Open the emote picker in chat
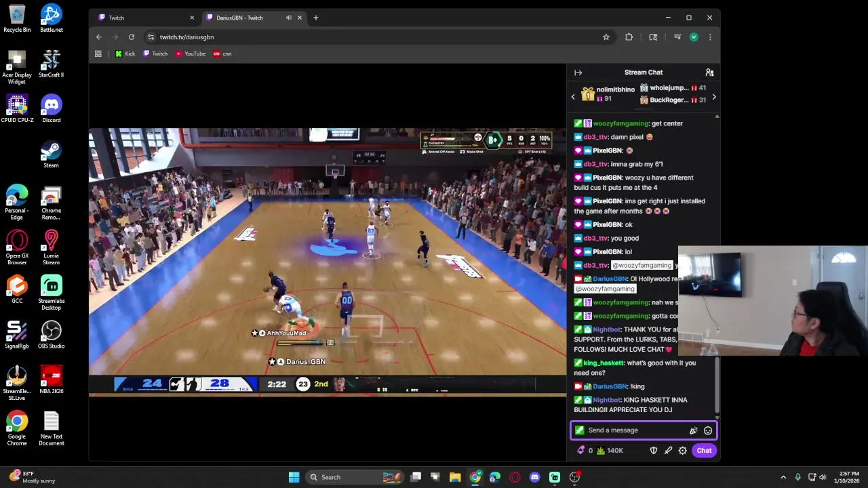Viewport: 868px width, 488px height. (x=708, y=430)
